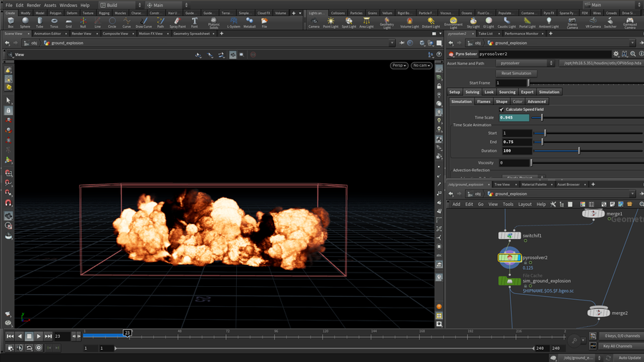Image resolution: width=644 pixels, height=362 pixels.
Task: Open the Windows menu
Action: click(x=68, y=5)
